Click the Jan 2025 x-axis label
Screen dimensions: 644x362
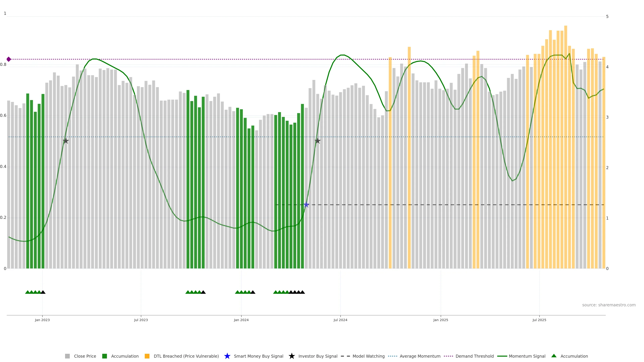coord(441,320)
